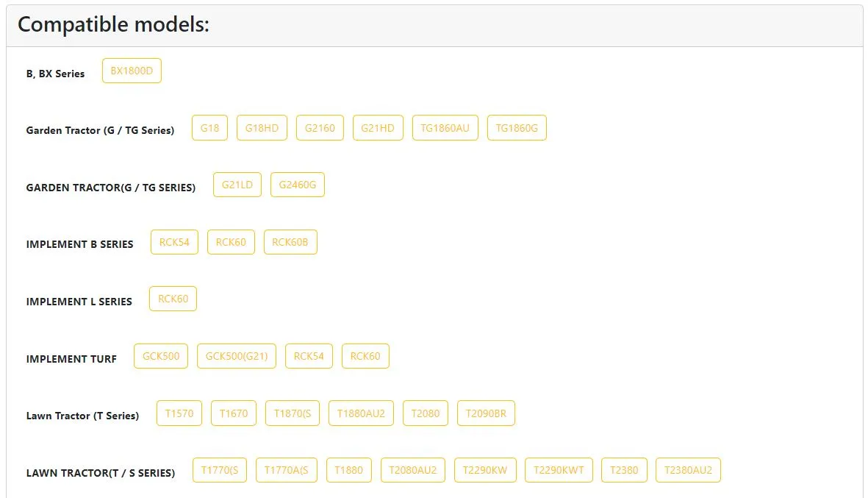Choose RCK60B under Implement B Series

coord(290,242)
